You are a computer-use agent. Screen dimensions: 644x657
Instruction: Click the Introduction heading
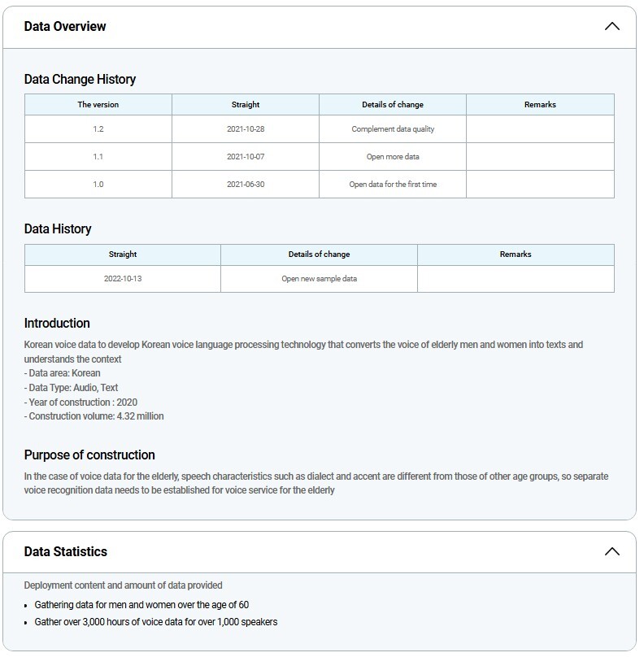57,324
